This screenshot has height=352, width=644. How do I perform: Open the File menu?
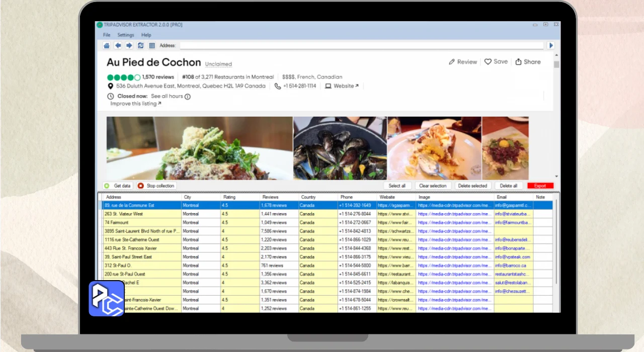click(x=107, y=35)
